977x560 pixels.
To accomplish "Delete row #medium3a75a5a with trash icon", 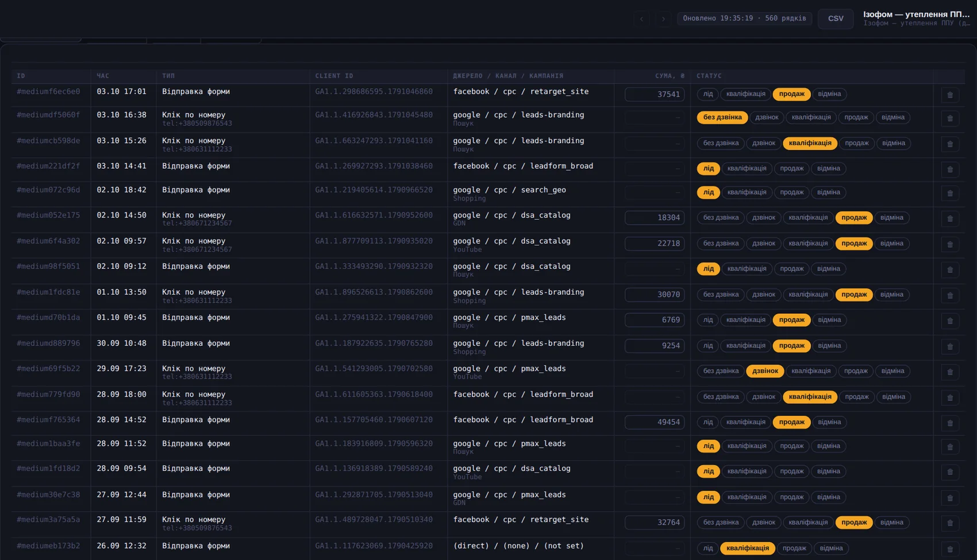I will (950, 523).
